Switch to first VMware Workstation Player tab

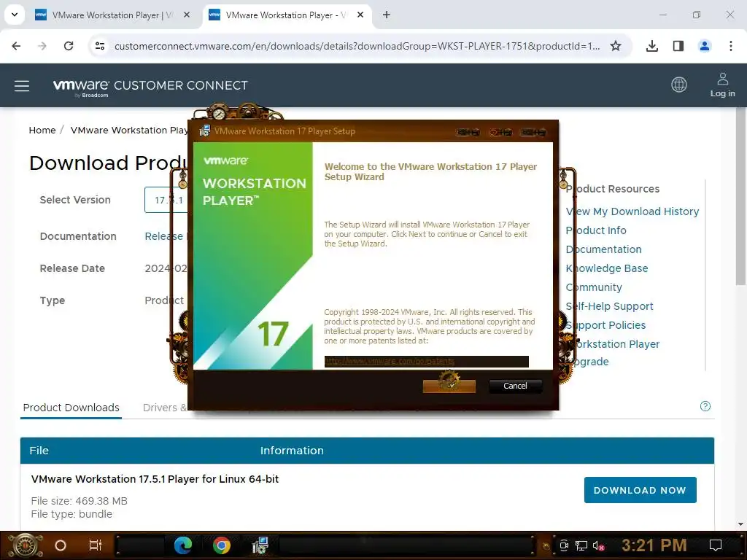coord(113,15)
